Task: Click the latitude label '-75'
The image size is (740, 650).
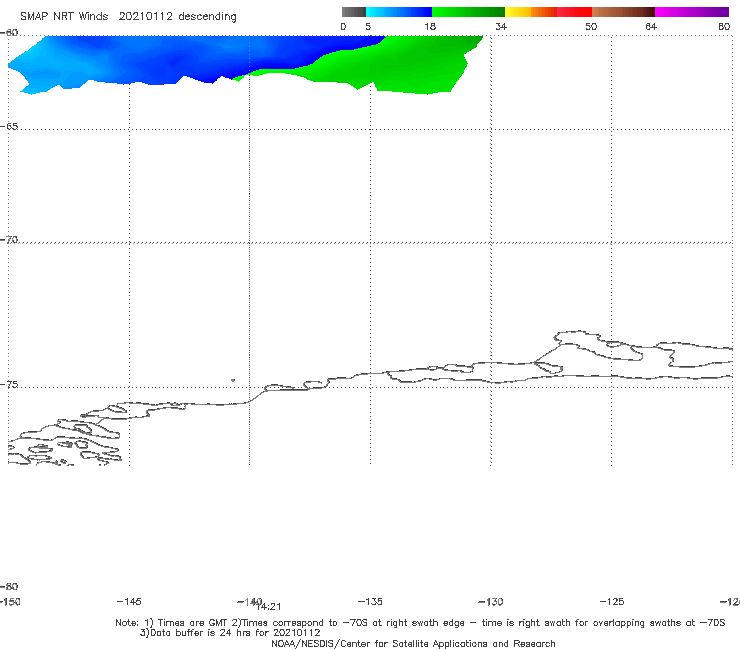Action: [9, 384]
